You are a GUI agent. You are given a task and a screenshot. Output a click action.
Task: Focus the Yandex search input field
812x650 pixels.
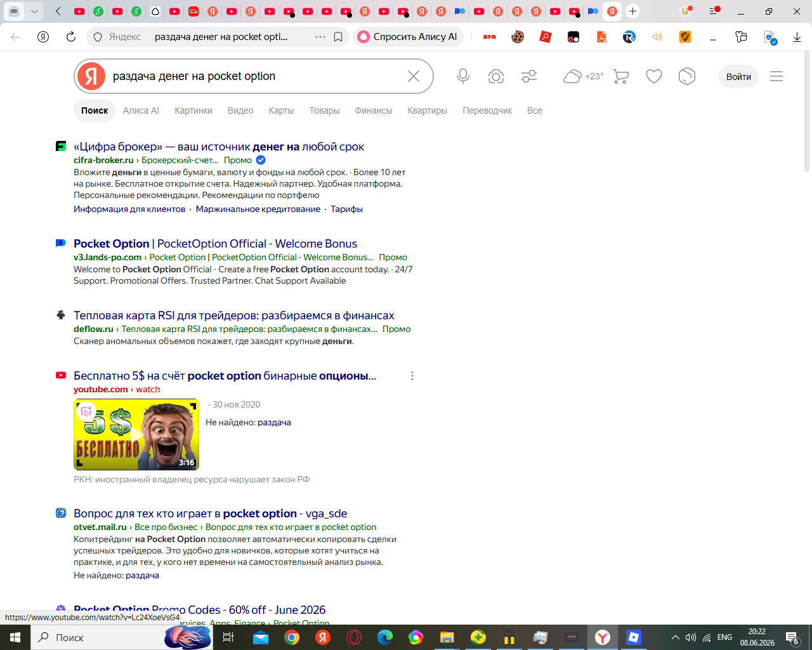pos(254,76)
